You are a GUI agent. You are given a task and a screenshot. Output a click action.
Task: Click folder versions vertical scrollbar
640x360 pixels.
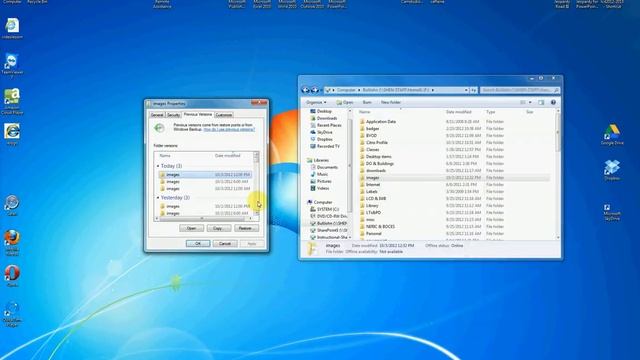[256, 184]
